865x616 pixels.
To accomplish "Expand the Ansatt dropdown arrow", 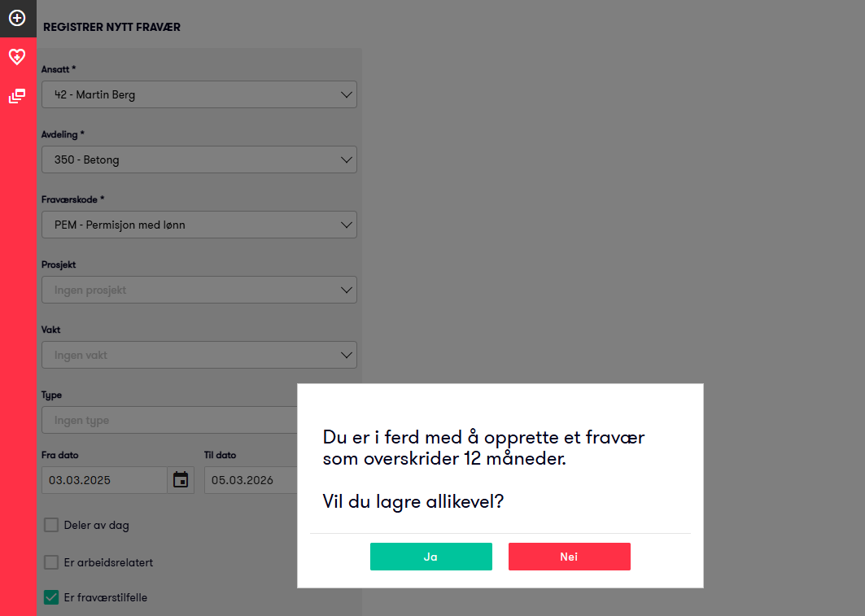I will pyautogui.click(x=347, y=95).
